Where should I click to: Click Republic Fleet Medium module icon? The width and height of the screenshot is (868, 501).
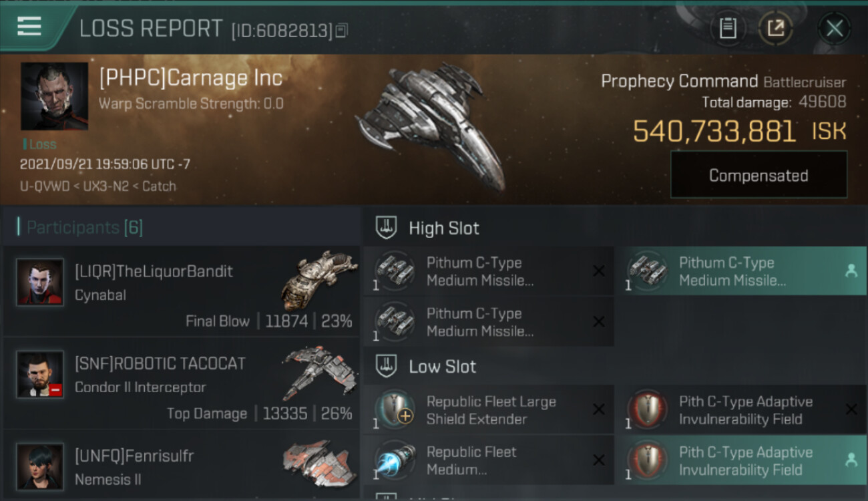click(395, 460)
